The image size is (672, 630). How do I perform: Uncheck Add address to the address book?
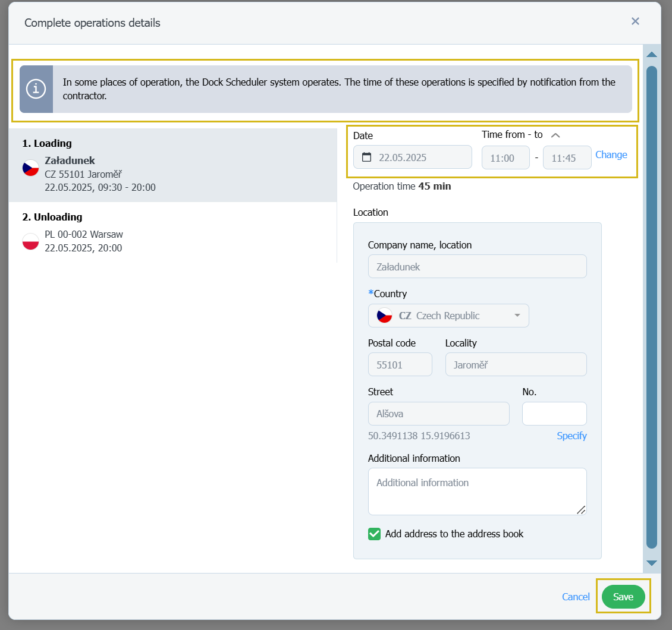[x=374, y=534]
